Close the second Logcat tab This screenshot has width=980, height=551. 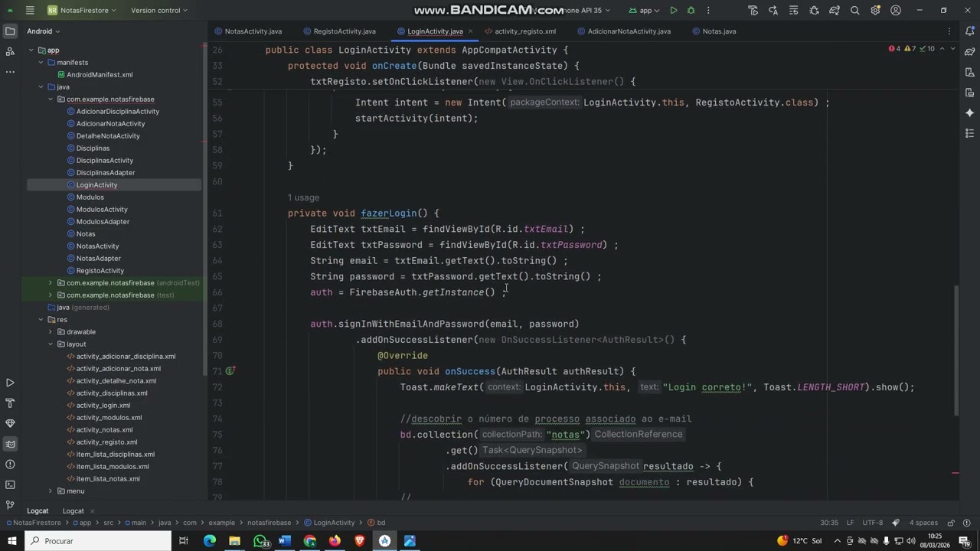coord(93,511)
